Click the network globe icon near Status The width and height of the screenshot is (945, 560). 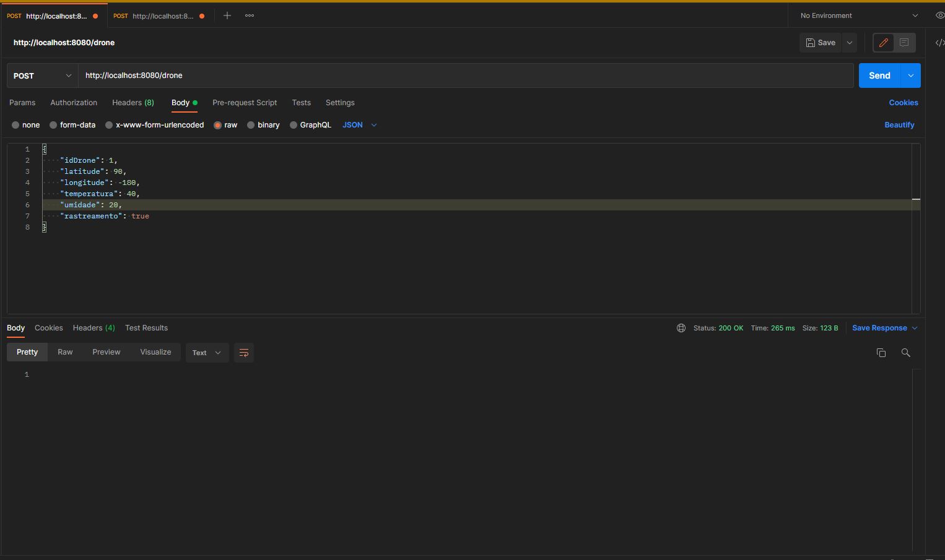(x=681, y=328)
